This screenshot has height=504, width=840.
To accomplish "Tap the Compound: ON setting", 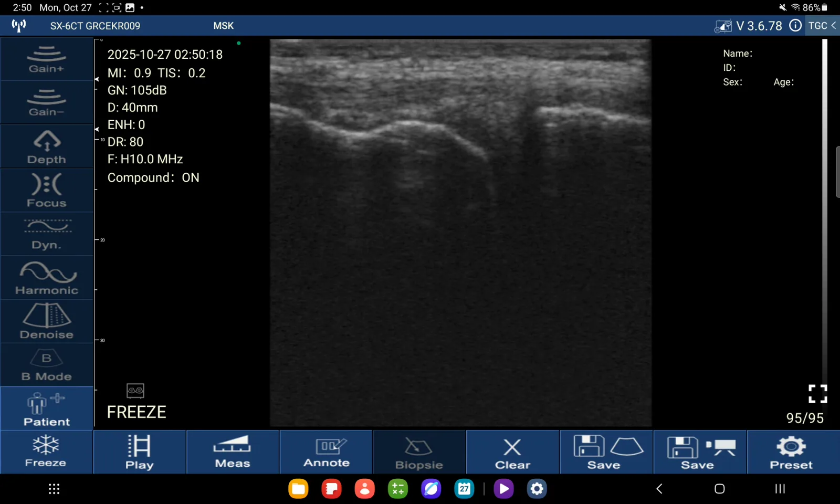I will (153, 177).
